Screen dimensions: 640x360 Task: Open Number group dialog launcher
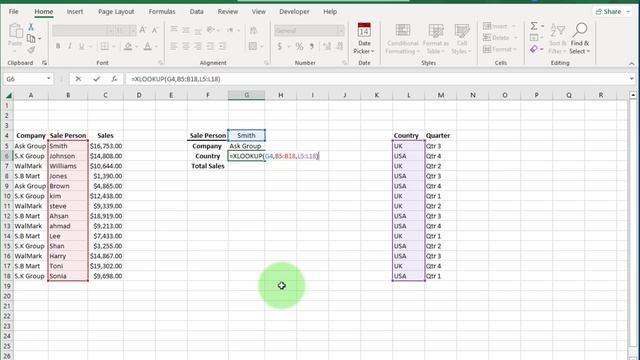coord(345,63)
